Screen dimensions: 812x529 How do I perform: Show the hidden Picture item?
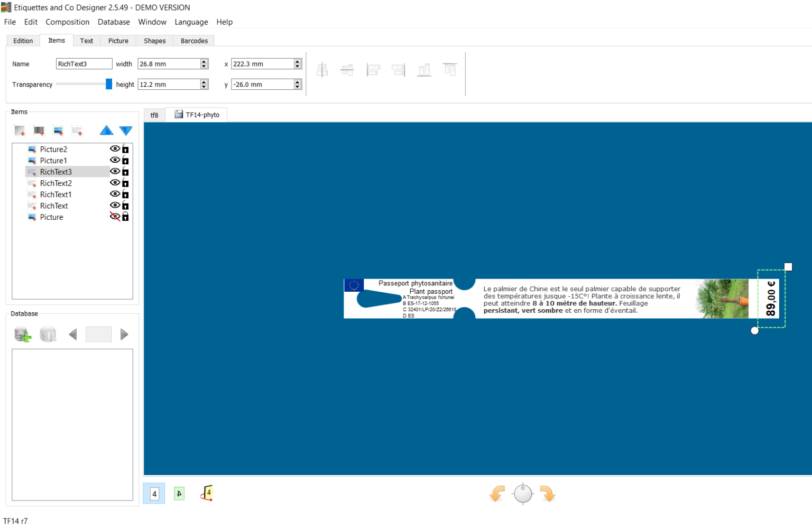tap(115, 217)
